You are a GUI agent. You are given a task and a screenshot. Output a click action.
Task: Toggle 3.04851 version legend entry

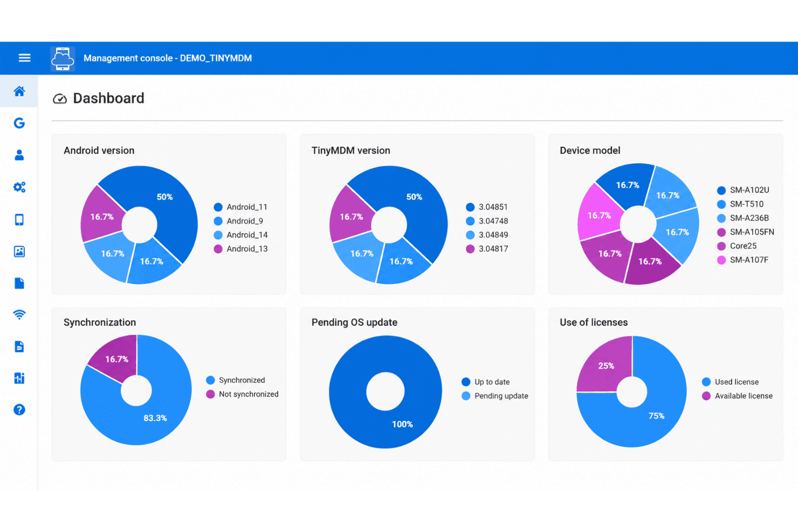(487, 207)
